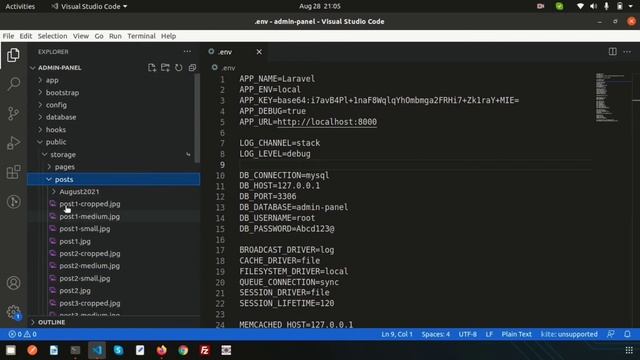The height and width of the screenshot is (360, 640).
Task: Open the Edit menu
Action: click(x=26, y=36)
